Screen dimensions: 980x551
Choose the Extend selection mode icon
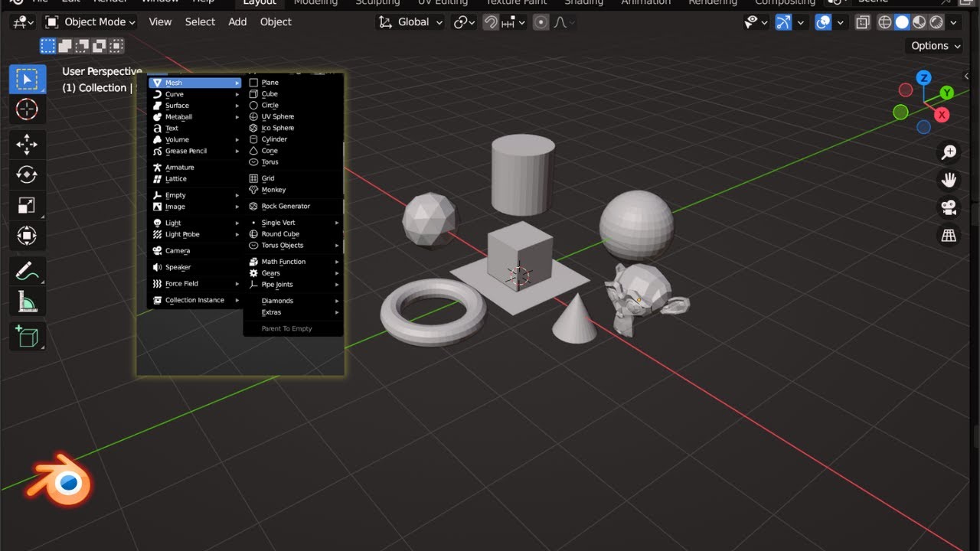[x=65, y=47]
